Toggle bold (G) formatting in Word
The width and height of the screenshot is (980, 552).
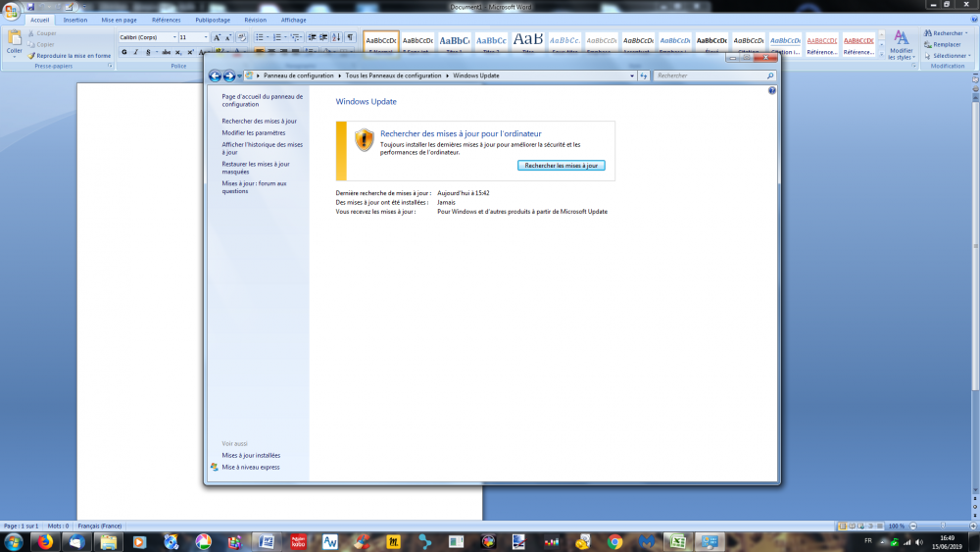pos(123,53)
